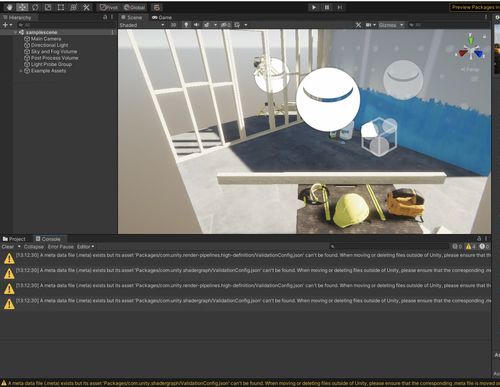Toggle Error Pause in the Console
The height and width of the screenshot is (387, 500).
61,247
